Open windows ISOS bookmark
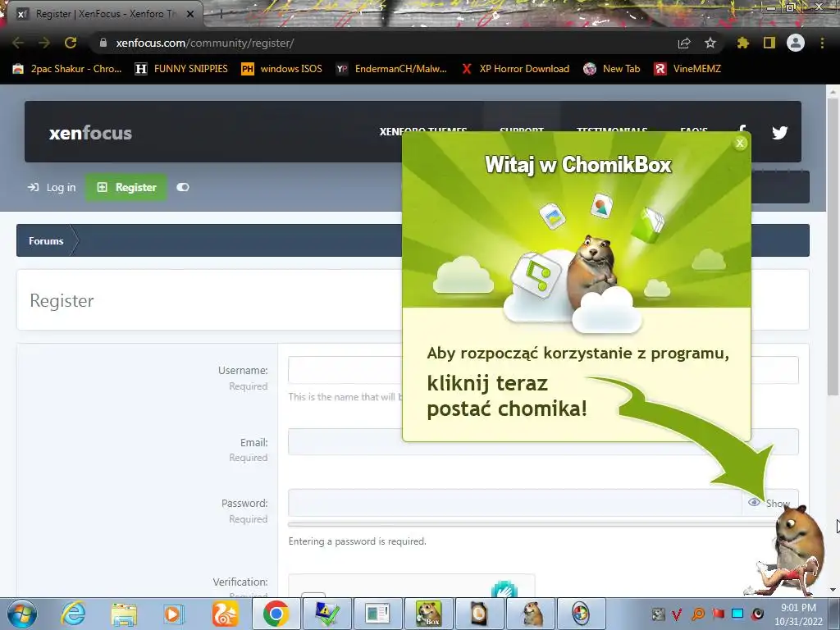840x630 pixels. (282, 69)
